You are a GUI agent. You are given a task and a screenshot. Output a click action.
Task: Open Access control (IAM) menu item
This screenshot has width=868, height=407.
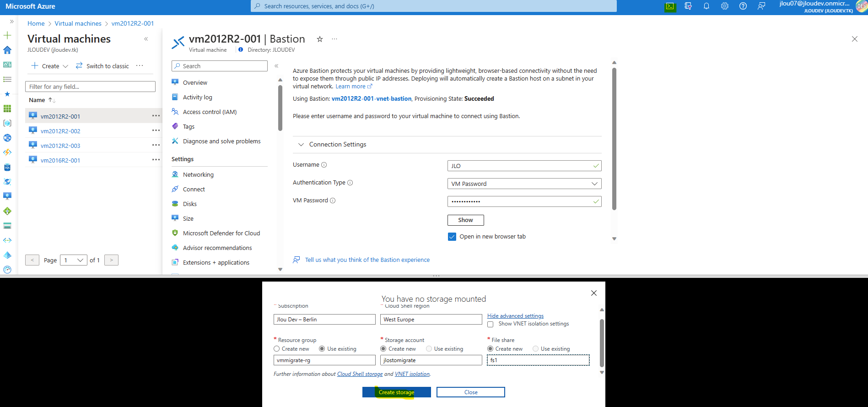210,112
